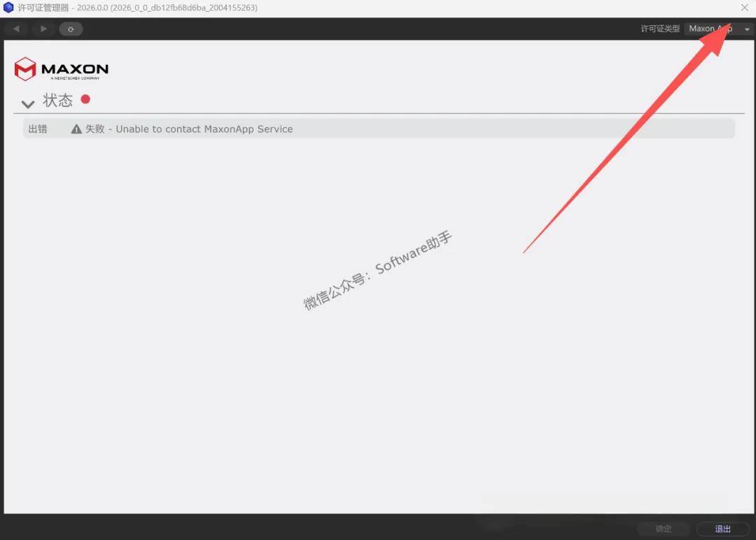756x540 pixels.
Task: Click the 许可证类型 label
Action: (x=660, y=29)
